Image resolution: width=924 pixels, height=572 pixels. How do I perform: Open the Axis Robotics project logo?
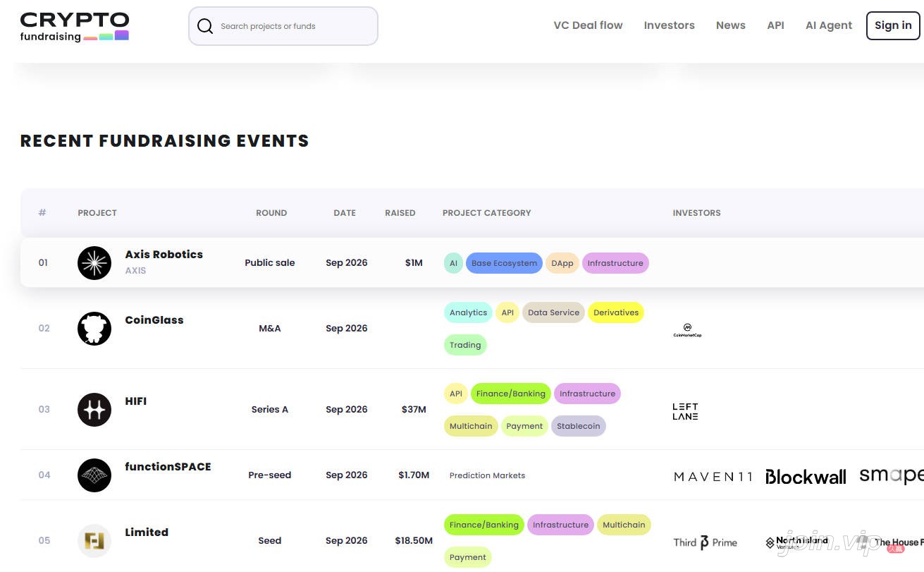coord(94,263)
